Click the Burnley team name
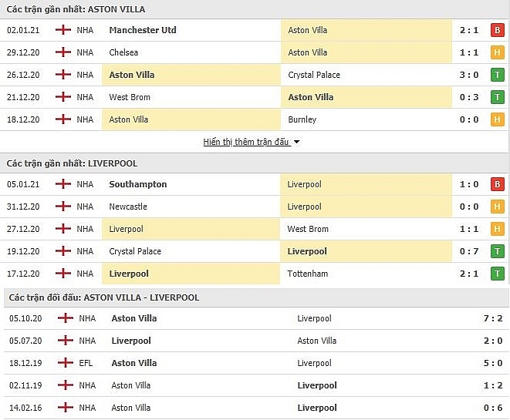 tap(302, 119)
